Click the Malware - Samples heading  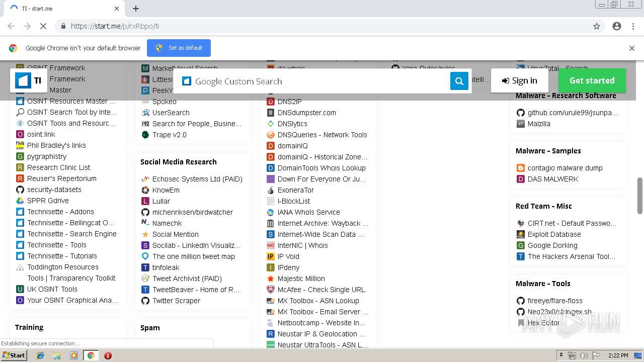(548, 151)
